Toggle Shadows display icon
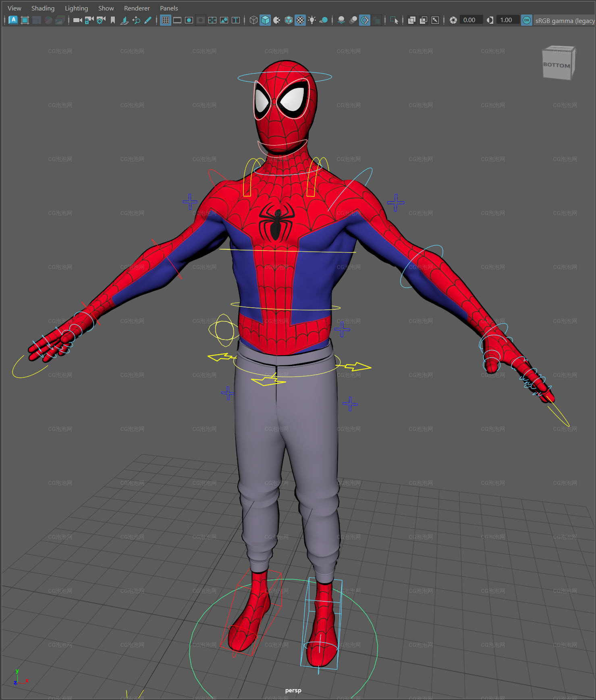Viewport: 596px width, 700px height. 324,20
